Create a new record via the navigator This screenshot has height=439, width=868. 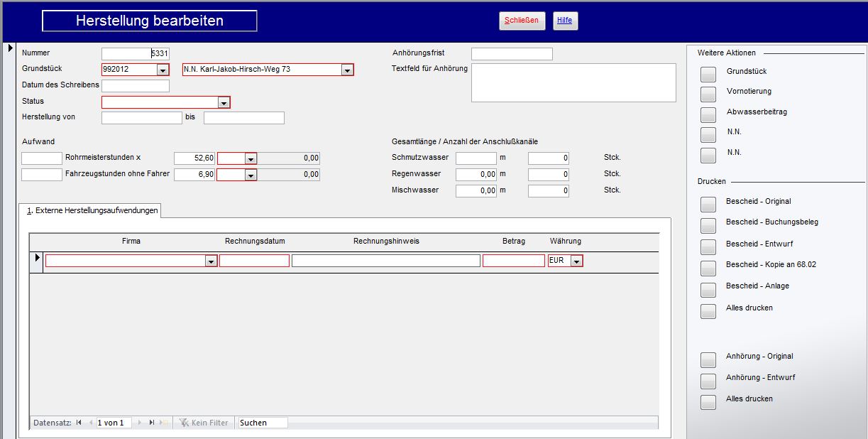[x=164, y=423]
